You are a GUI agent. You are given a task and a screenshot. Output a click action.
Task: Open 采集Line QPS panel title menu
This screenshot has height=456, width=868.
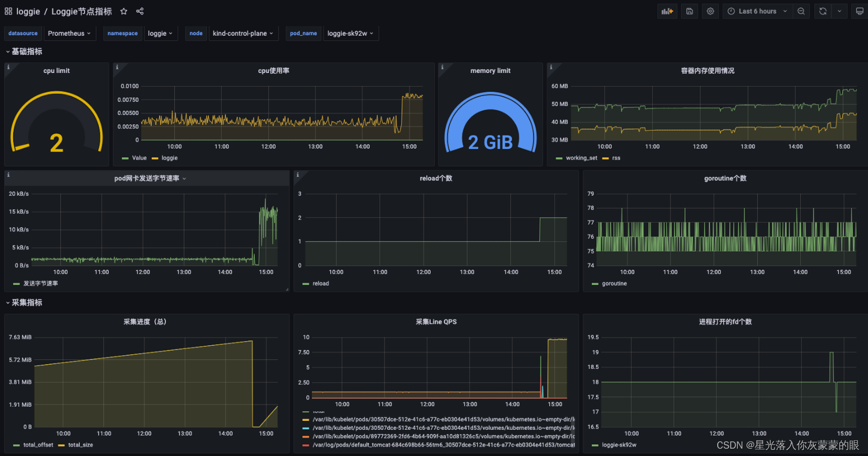pyautogui.click(x=436, y=322)
